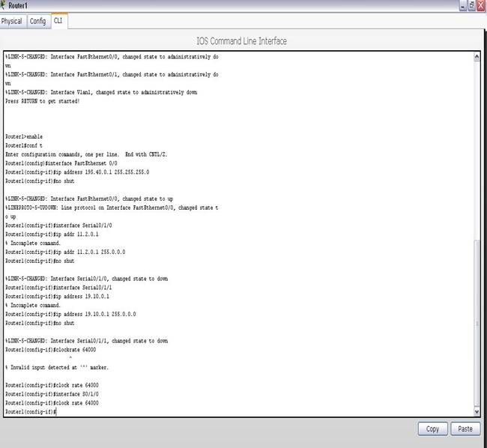Screen dimensions: 487x448
Task: Click 'Interface Serial0/1/1, changed state to down' line
Action: [86, 341]
